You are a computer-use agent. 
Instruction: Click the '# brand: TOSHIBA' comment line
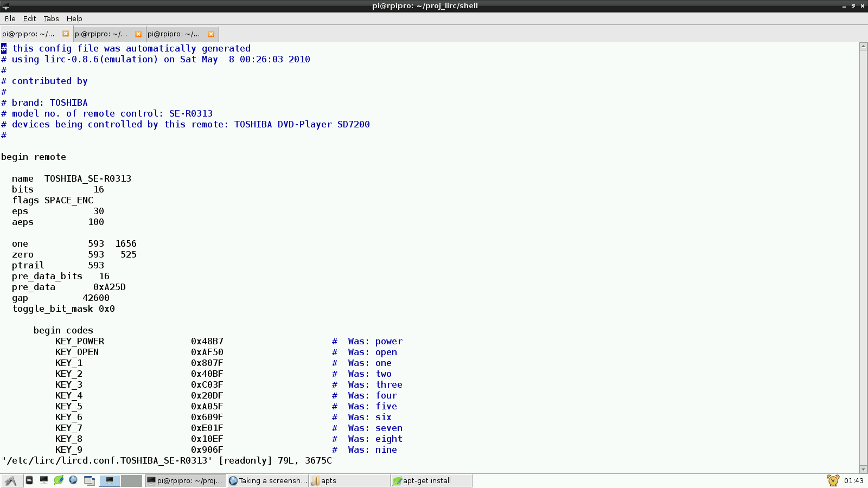(x=44, y=102)
